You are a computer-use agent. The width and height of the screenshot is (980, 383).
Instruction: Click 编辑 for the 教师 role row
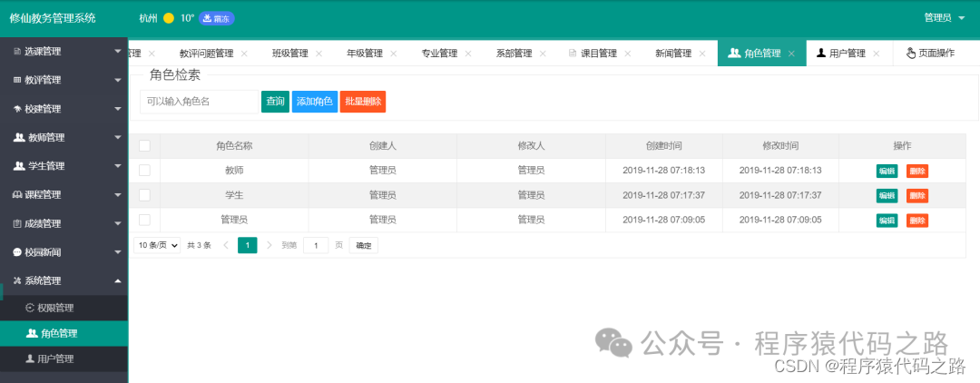(x=887, y=172)
